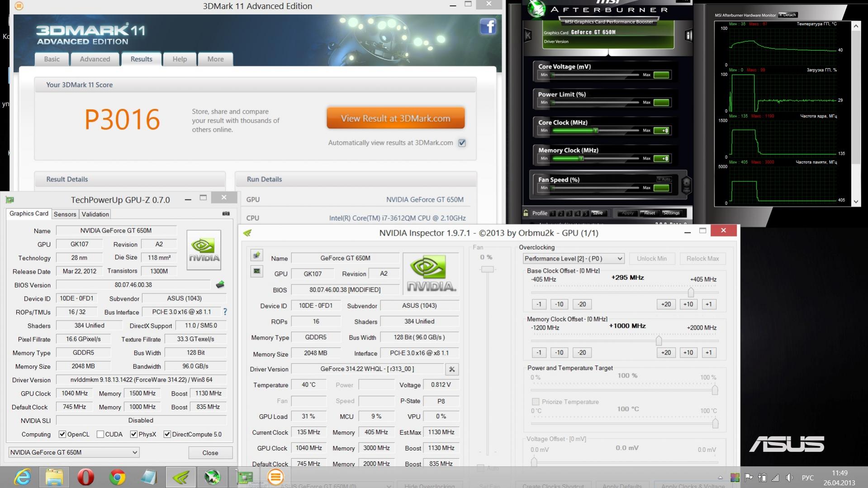Screen dimensions: 868x488
Task: Click Unlock Min in NVIDIA Inspector
Action: (x=652, y=259)
